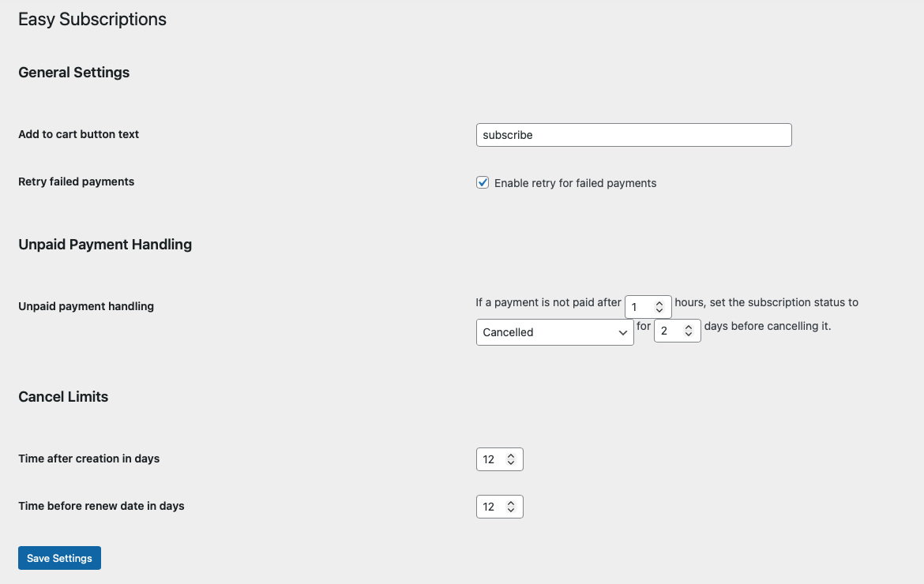Click the Save Settings button
924x584 pixels.
point(59,557)
